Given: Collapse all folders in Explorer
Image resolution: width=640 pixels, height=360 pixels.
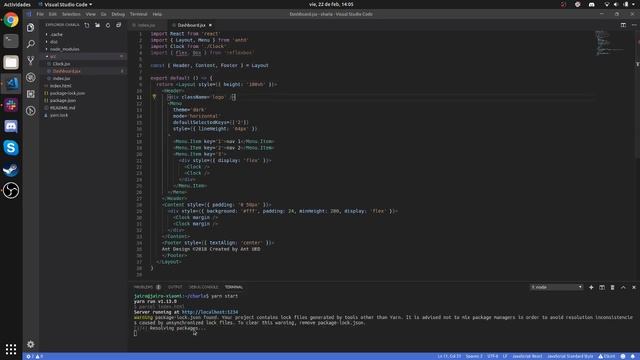Looking at the screenshot, I should point(118,25).
